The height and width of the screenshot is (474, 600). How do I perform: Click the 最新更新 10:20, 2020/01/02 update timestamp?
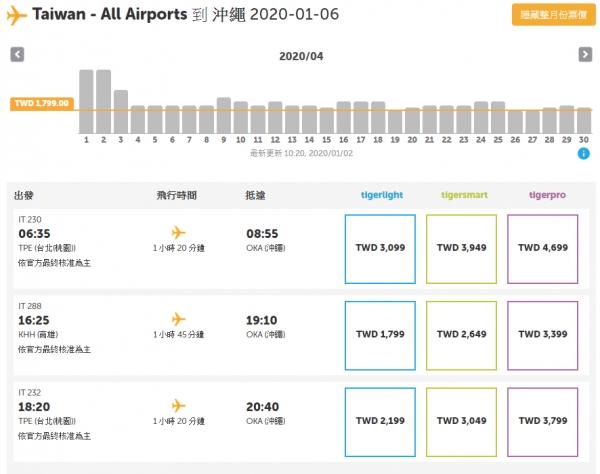302,153
